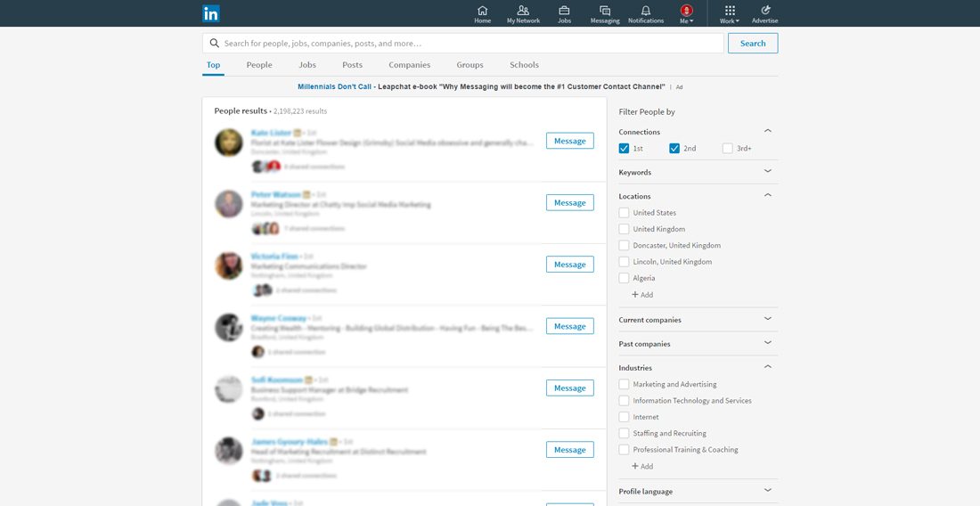
Task: Open Victoria Finn's profile photo
Action: [229, 266]
